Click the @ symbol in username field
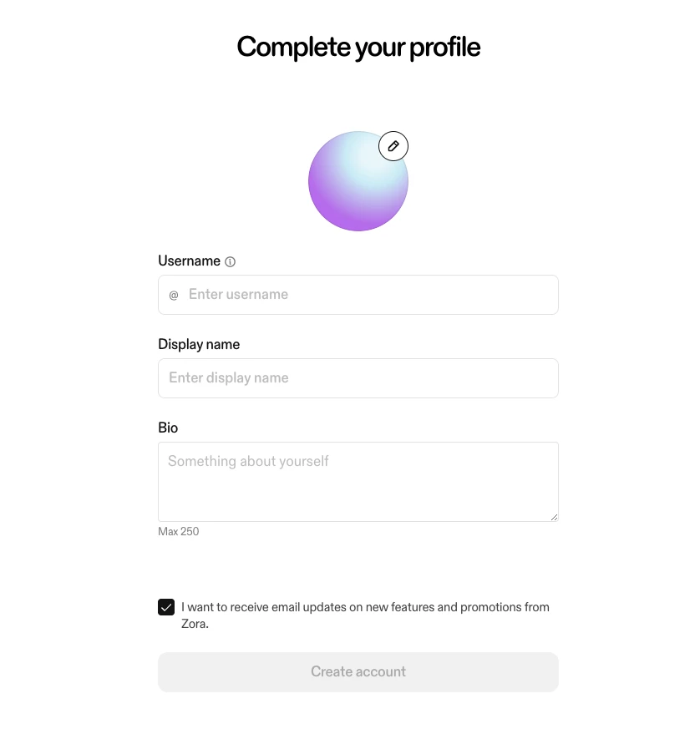 point(174,295)
